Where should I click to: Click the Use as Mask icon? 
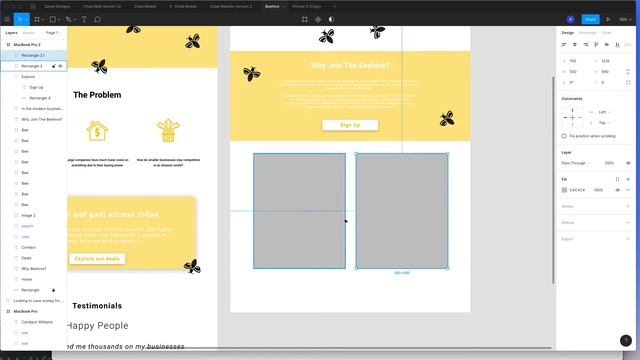[x=331, y=19]
